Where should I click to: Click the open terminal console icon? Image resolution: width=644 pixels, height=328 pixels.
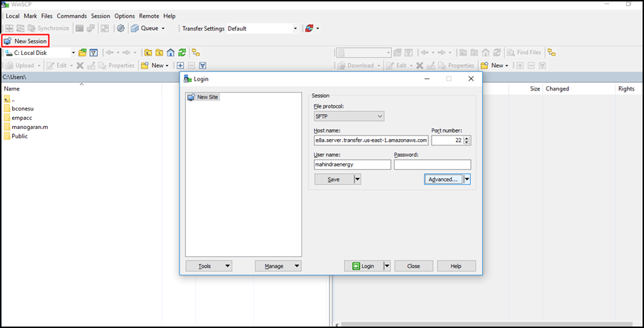[x=80, y=29]
